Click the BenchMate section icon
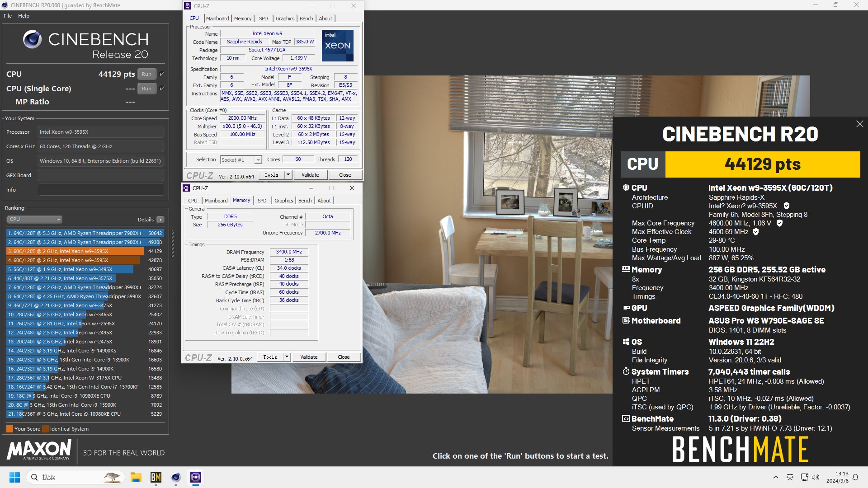Viewport: 868px width, 488px height. click(x=626, y=419)
